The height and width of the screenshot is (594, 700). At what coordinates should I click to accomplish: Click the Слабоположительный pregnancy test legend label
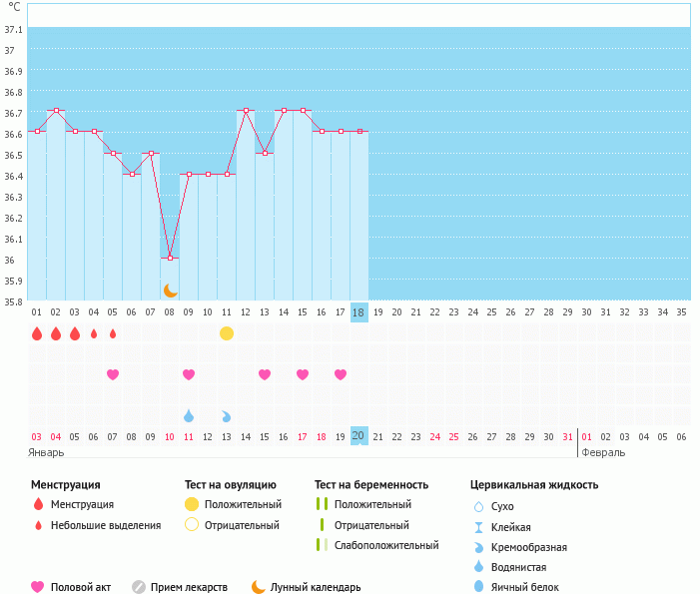386,545
